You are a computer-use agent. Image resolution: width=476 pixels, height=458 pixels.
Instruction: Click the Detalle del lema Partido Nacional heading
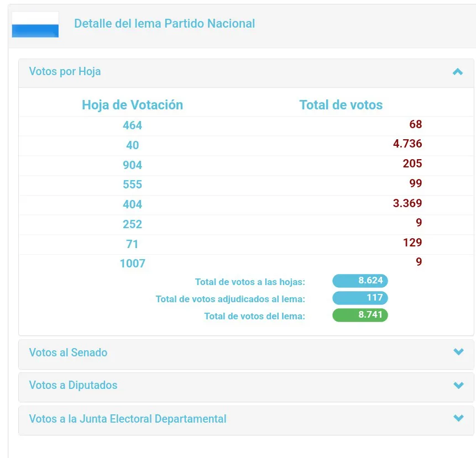164,24
